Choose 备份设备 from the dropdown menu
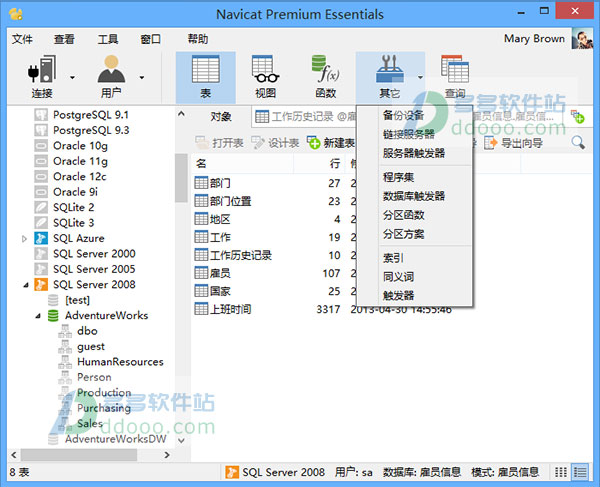The height and width of the screenshot is (487, 600). (403, 115)
